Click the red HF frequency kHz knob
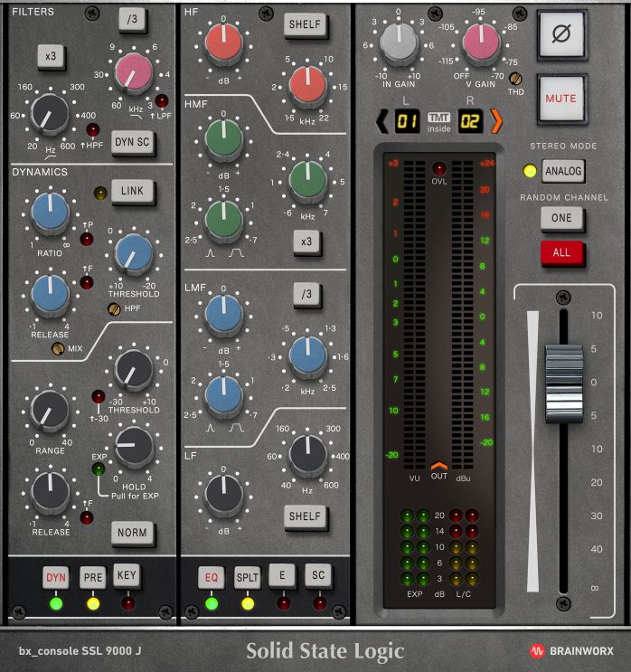 307,84
